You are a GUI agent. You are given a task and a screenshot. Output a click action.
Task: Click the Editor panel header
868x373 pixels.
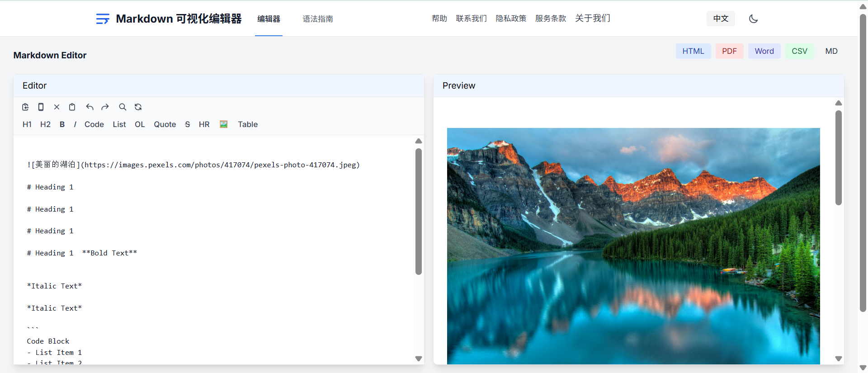point(219,86)
